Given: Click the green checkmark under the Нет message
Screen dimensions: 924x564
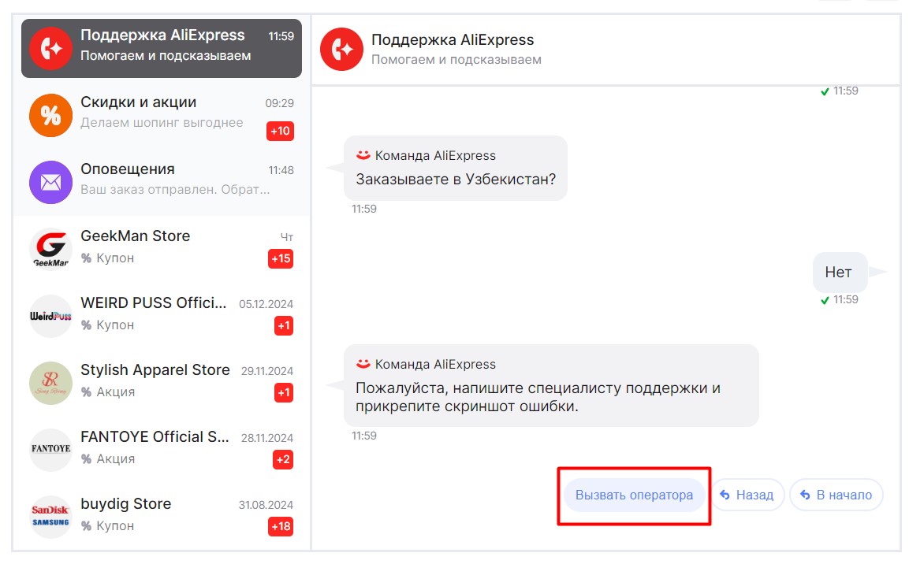Looking at the screenshot, I should tap(825, 300).
